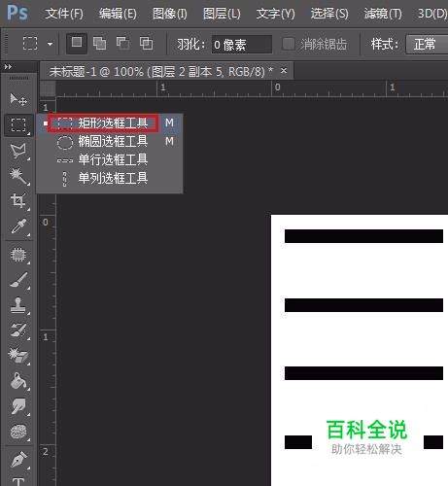The width and height of the screenshot is (448, 486).
Task: Select the Brush tool
Action: coord(18,280)
